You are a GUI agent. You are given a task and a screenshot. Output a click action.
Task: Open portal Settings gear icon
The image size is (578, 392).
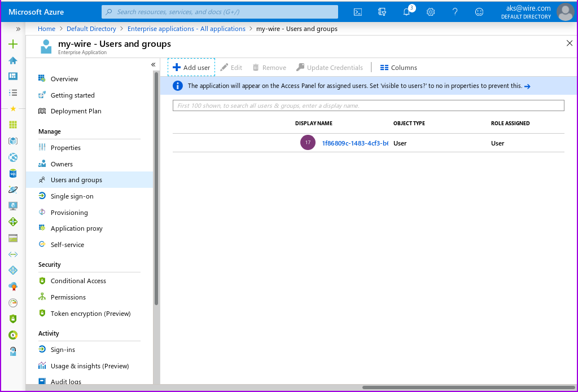click(x=431, y=12)
